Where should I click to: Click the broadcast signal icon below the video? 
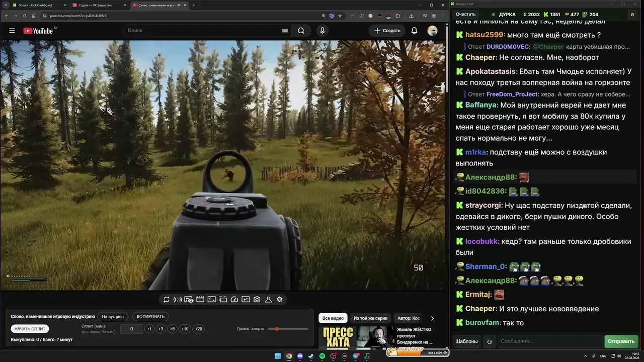click(178, 300)
